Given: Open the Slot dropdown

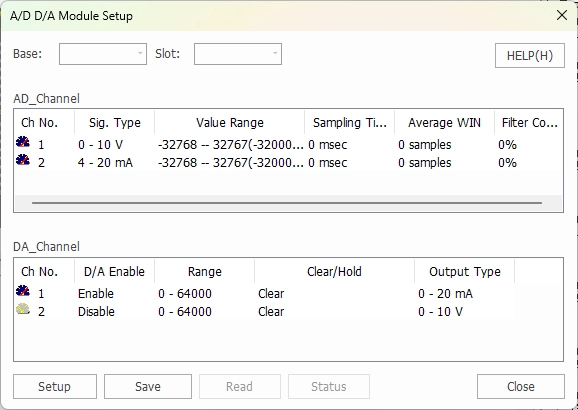Looking at the screenshot, I should [x=238, y=54].
